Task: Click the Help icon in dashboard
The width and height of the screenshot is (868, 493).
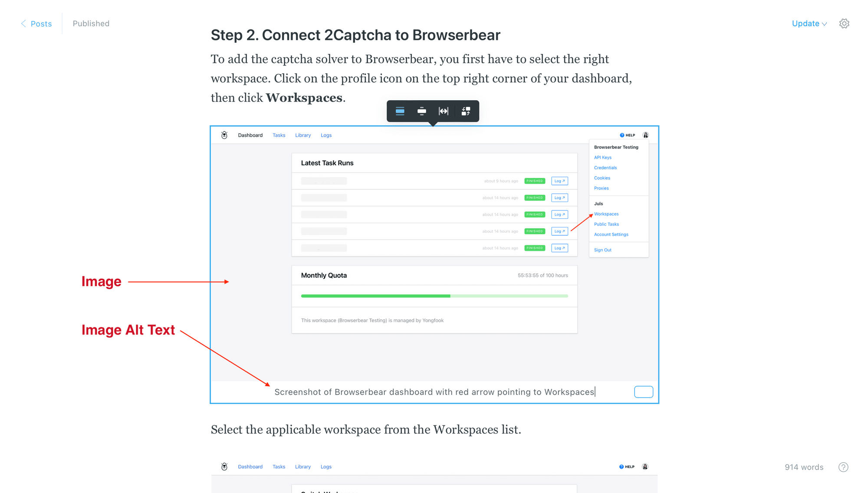Action: click(624, 135)
